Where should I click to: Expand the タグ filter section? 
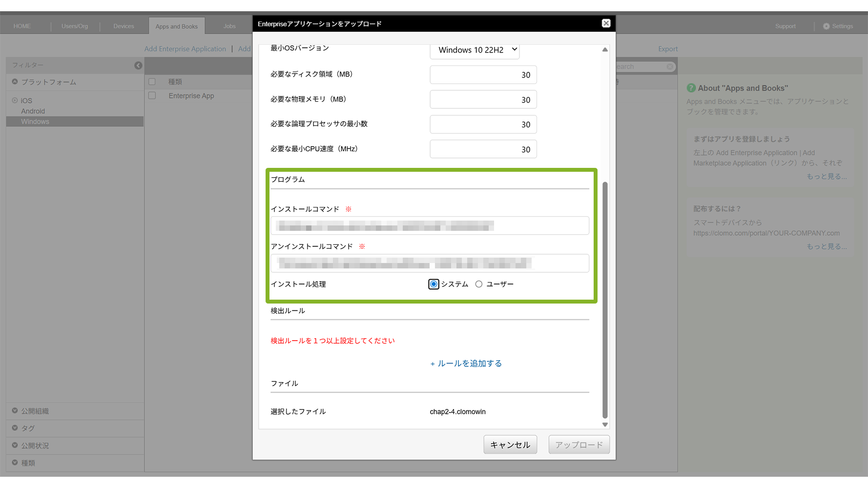[x=15, y=428]
